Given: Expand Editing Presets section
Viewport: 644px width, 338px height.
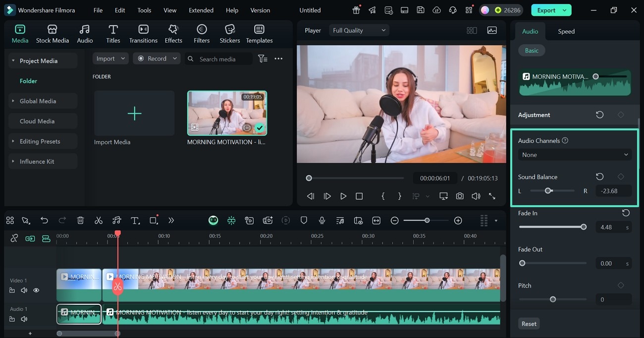Looking at the screenshot, I should click(13, 141).
